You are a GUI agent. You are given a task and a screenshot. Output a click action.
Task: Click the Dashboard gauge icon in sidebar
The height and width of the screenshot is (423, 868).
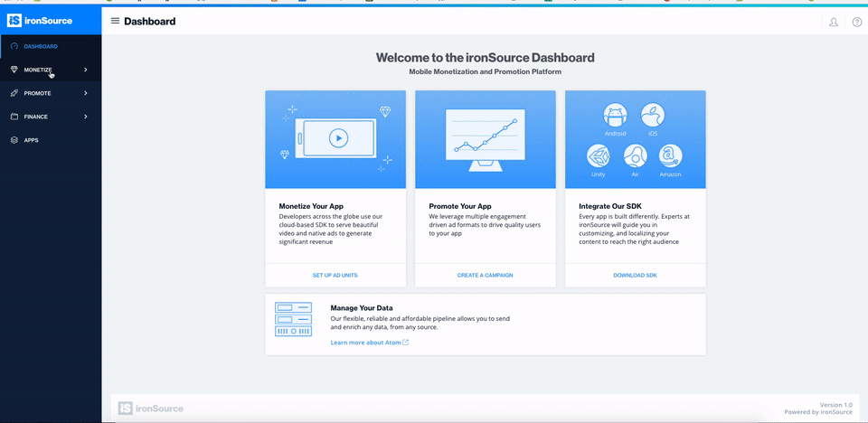[14, 46]
